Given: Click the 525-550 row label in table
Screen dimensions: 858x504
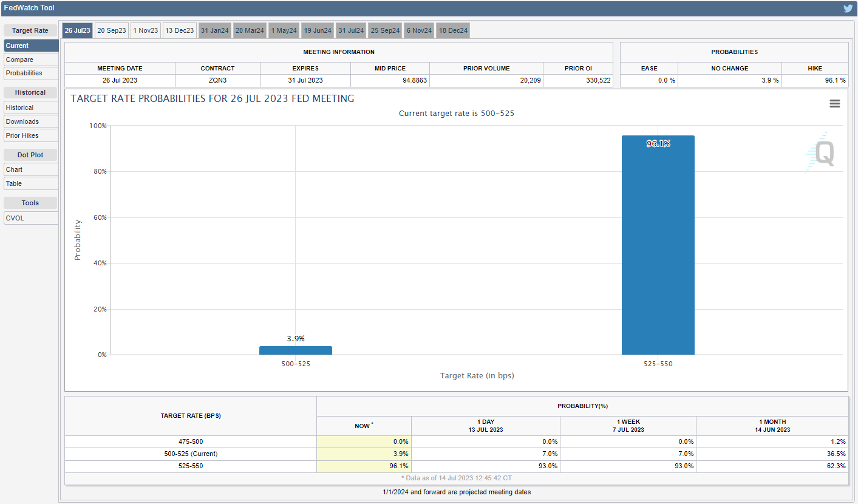Looking at the screenshot, I should 191,466.
